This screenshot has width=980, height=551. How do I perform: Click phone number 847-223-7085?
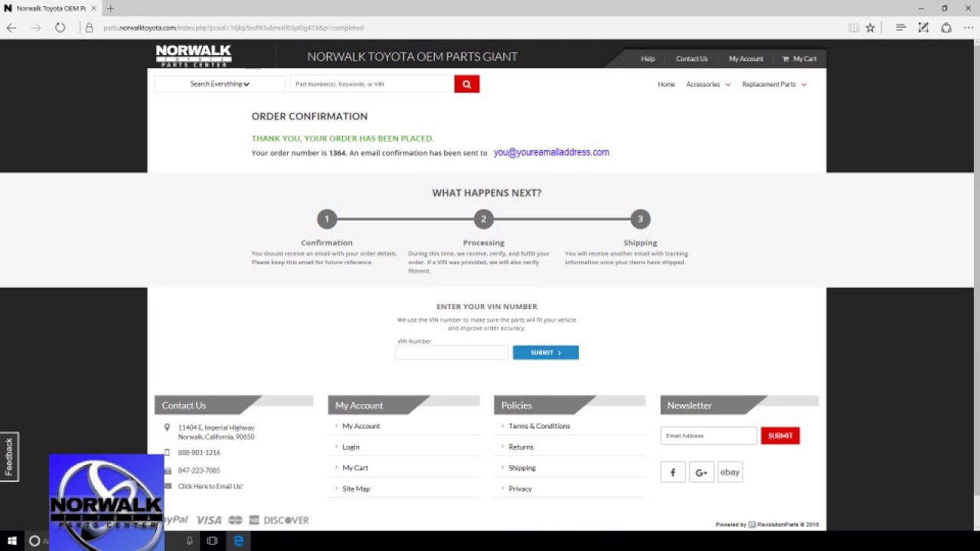pyautogui.click(x=199, y=471)
